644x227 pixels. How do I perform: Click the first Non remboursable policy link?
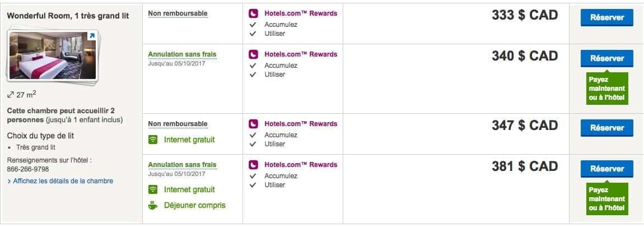(178, 13)
